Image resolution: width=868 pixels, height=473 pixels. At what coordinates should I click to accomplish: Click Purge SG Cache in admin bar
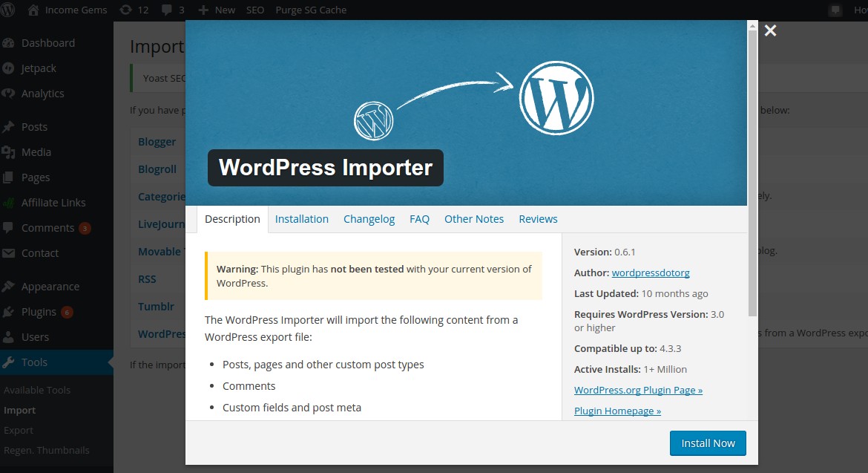click(x=311, y=10)
